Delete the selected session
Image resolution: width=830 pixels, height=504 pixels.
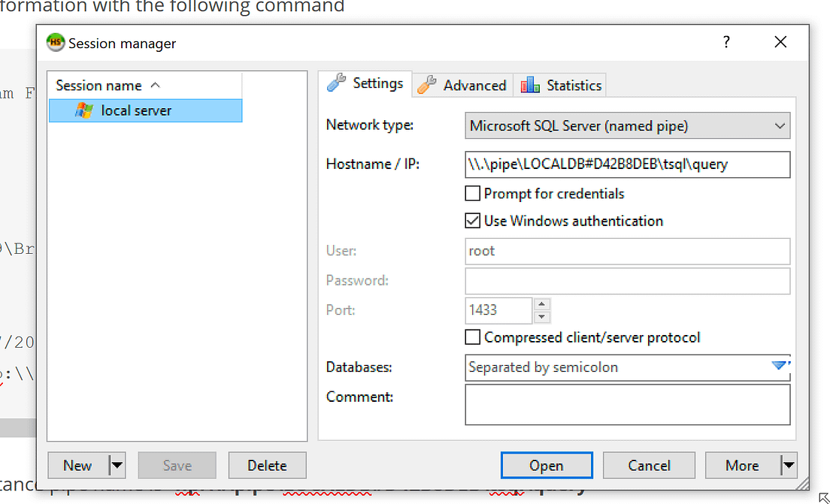click(x=267, y=465)
